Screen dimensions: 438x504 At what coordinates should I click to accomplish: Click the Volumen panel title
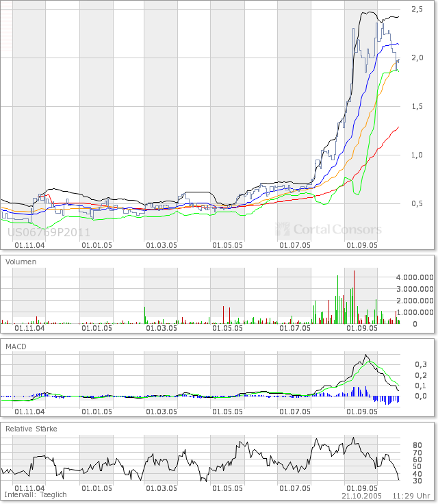pyautogui.click(x=21, y=262)
